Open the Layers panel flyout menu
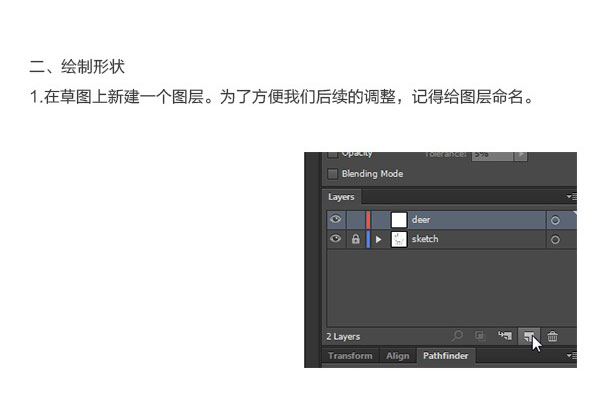Viewport: 600px width, 404px height. (571, 197)
